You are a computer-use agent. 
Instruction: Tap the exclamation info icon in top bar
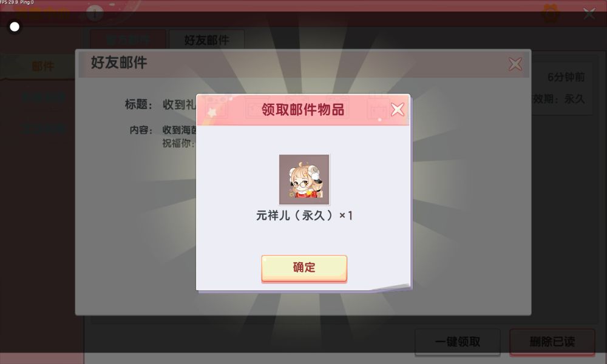click(x=95, y=13)
